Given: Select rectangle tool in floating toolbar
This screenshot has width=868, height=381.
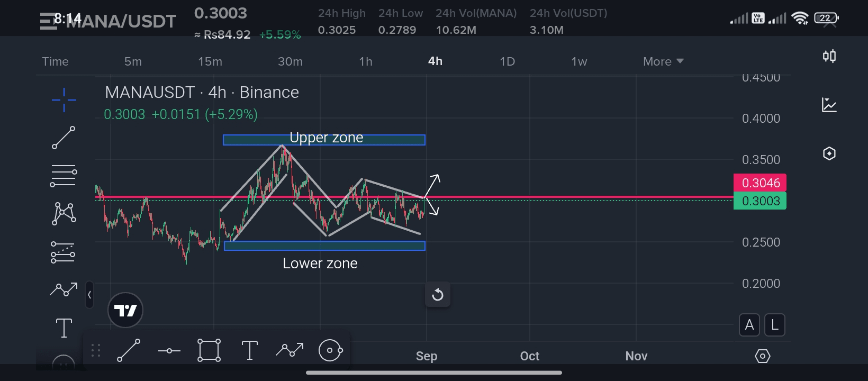Looking at the screenshot, I should coord(209,350).
